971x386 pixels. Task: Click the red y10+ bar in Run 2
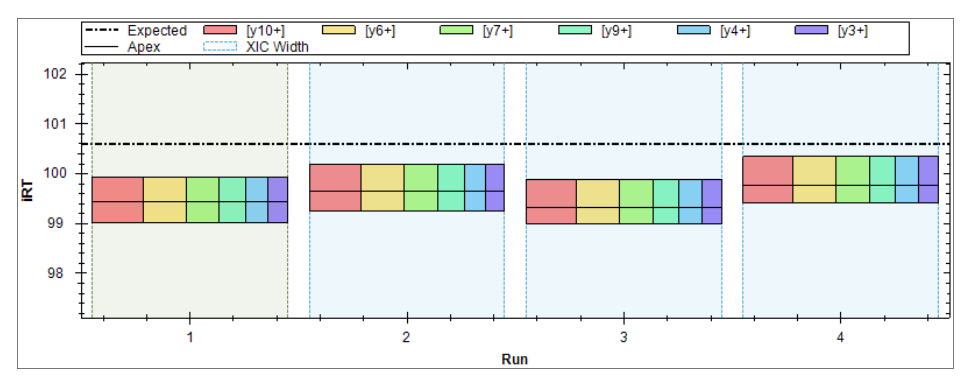tap(335, 187)
